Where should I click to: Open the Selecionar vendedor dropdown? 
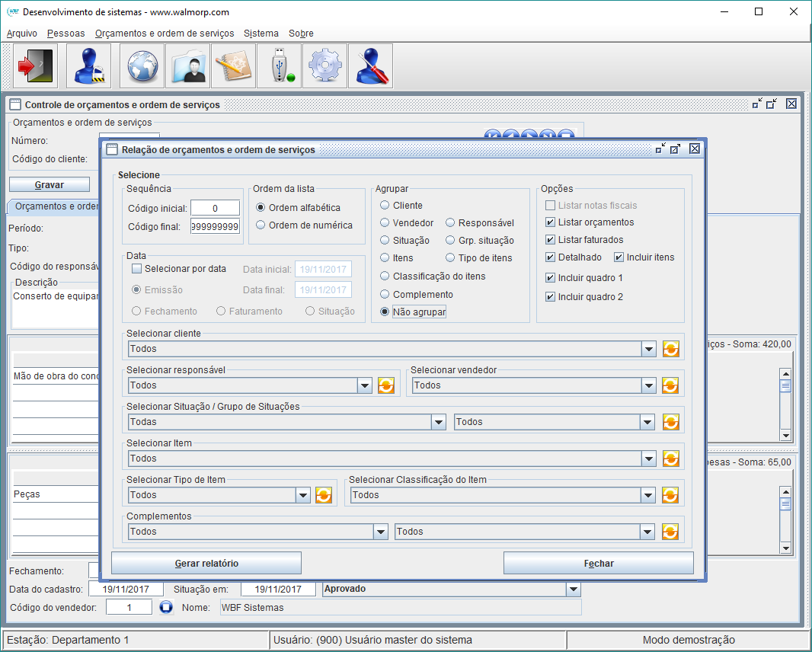tap(648, 385)
